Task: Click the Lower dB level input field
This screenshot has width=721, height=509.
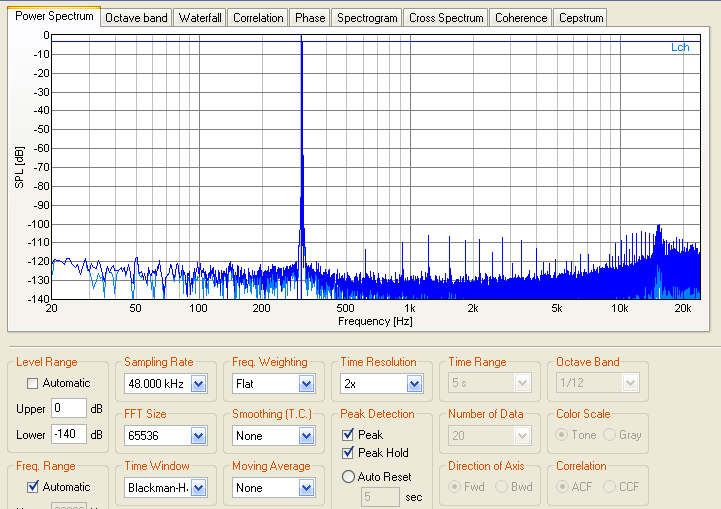Action: point(69,434)
